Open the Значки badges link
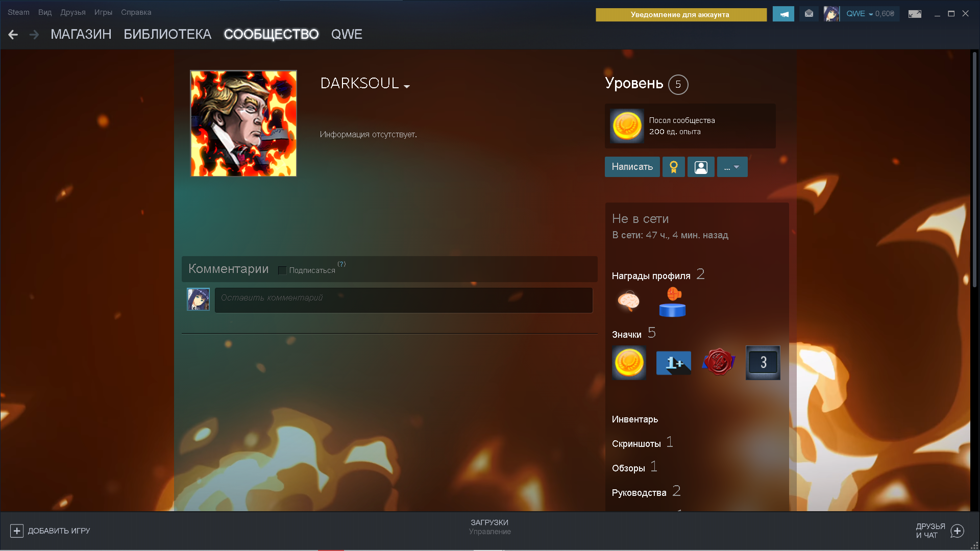Viewport: 980px width, 551px height. pyautogui.click(x=626, y=335)
